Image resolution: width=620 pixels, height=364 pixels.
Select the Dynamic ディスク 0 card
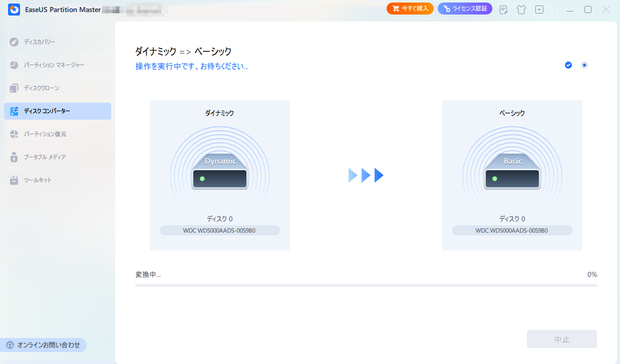click(x=219, y=175)
